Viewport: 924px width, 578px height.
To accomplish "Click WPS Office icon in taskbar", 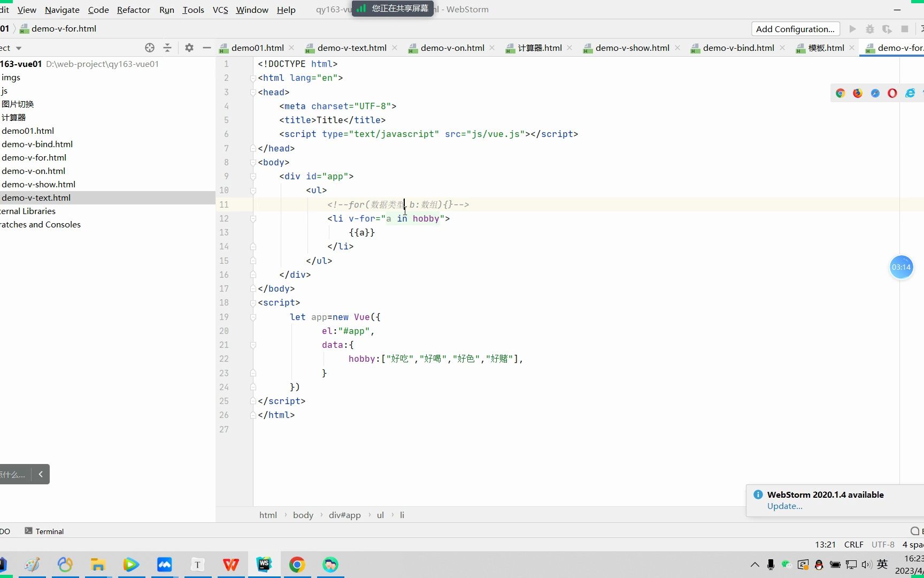I will click(x=231, y=565).
